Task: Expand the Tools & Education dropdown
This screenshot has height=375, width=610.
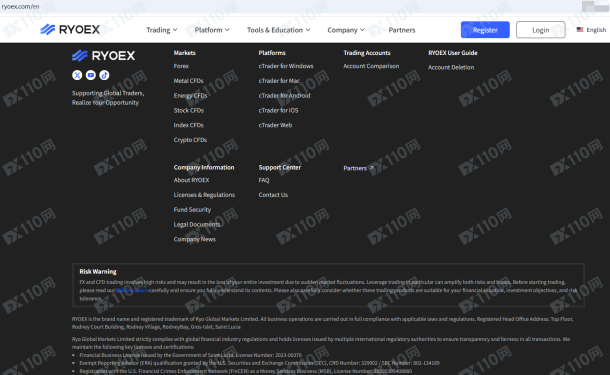Action: coord(279,30)
